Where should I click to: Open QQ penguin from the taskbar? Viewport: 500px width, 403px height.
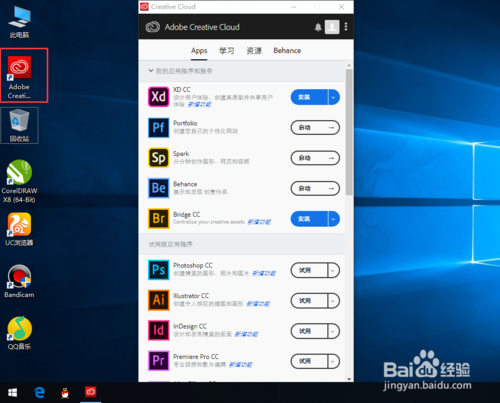tap(65, 393)
